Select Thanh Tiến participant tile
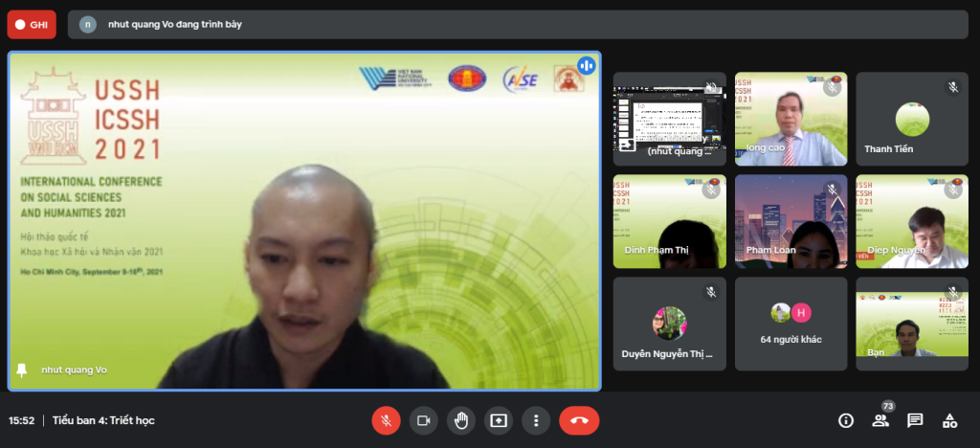The height and width of the screenshot is (448, 980). pos(912,119)
